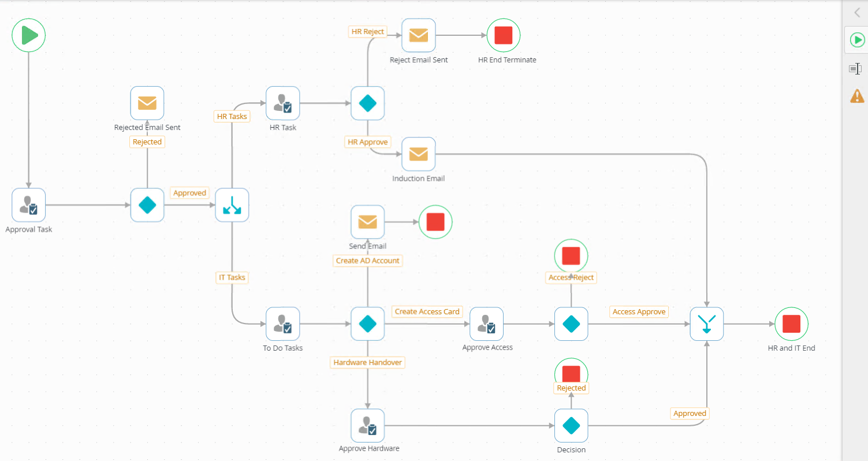The height and width of the screenshot is (461, 868).
Task: Click the merge node before HR and IT End
Action: pyautogui.click(x=707, y=324)
